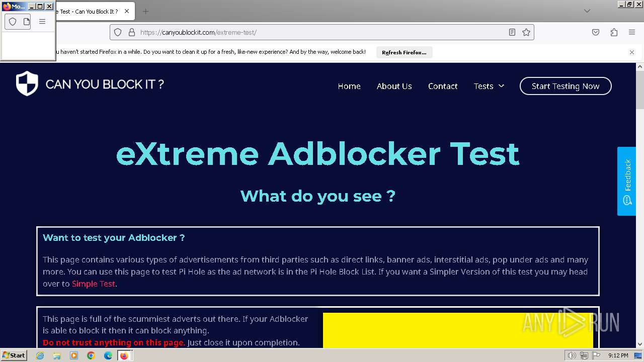Image resolution: width=644 pixels, height=362 pixels.
Task: Expand the Tests dropdown menu
Action: pyautogui.click(x=489, y=86)
